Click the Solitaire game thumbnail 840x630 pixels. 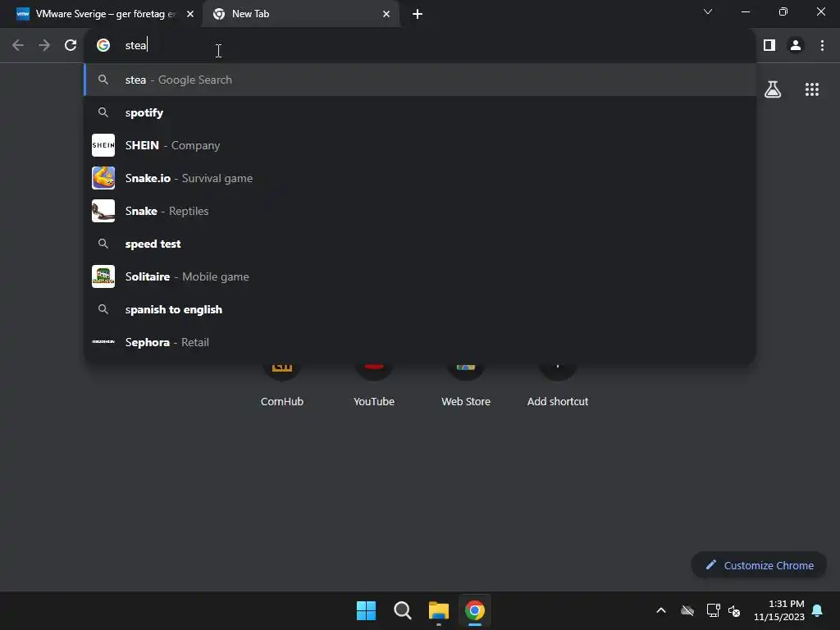tap(103, 276)
